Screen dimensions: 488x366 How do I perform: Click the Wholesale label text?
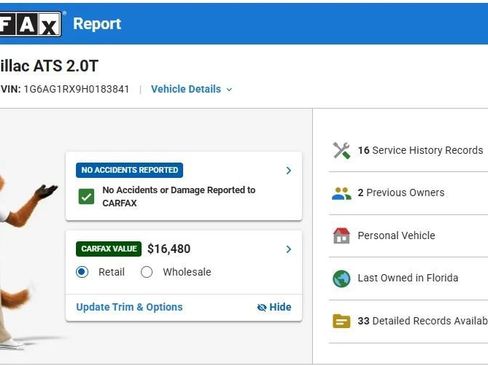187,272
